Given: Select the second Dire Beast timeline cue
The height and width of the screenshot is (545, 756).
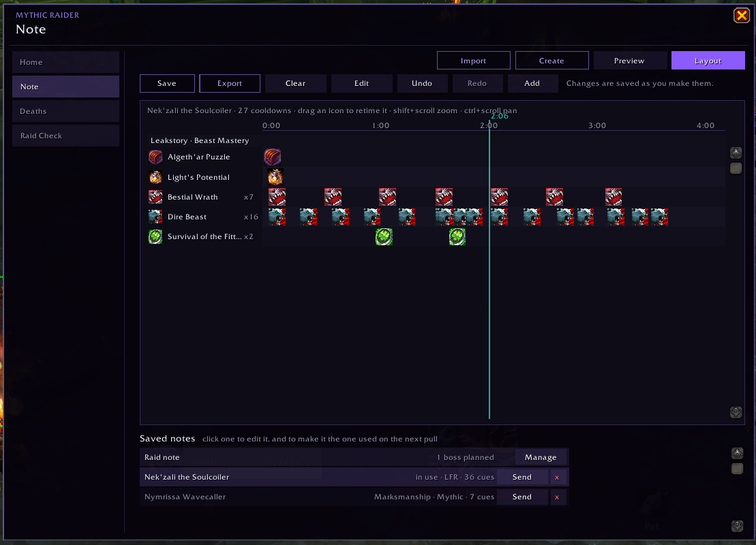Looking at the screenshot, I should point(309,217).
